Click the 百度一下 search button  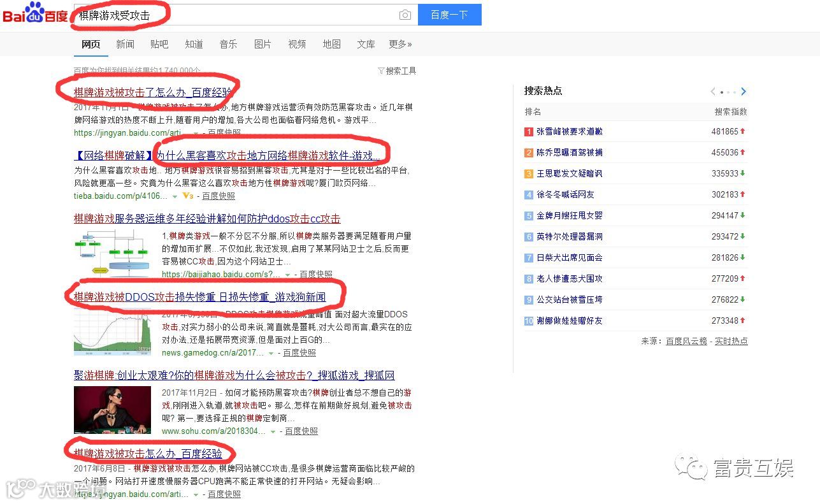pyautogui.click(x=449, y=15)
